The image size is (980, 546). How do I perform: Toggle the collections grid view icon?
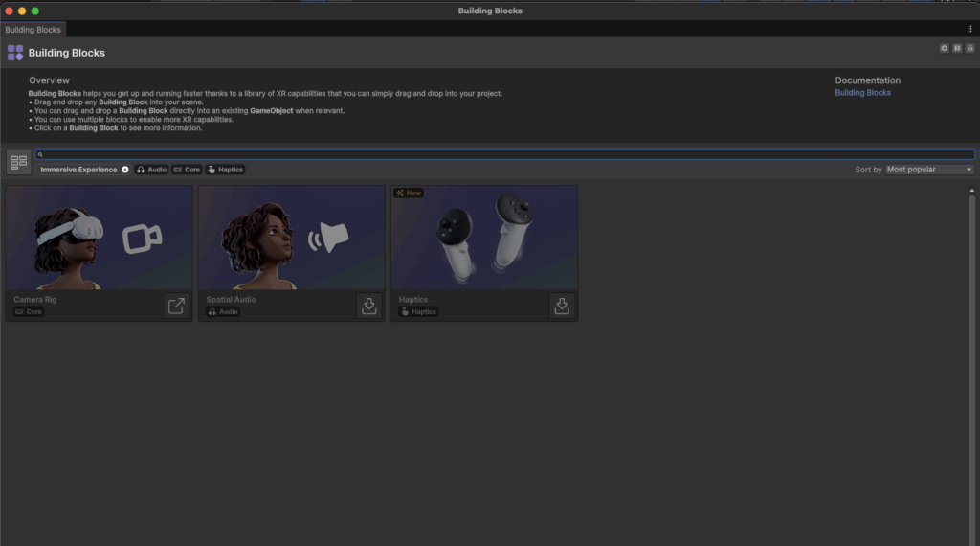(19, 162)
